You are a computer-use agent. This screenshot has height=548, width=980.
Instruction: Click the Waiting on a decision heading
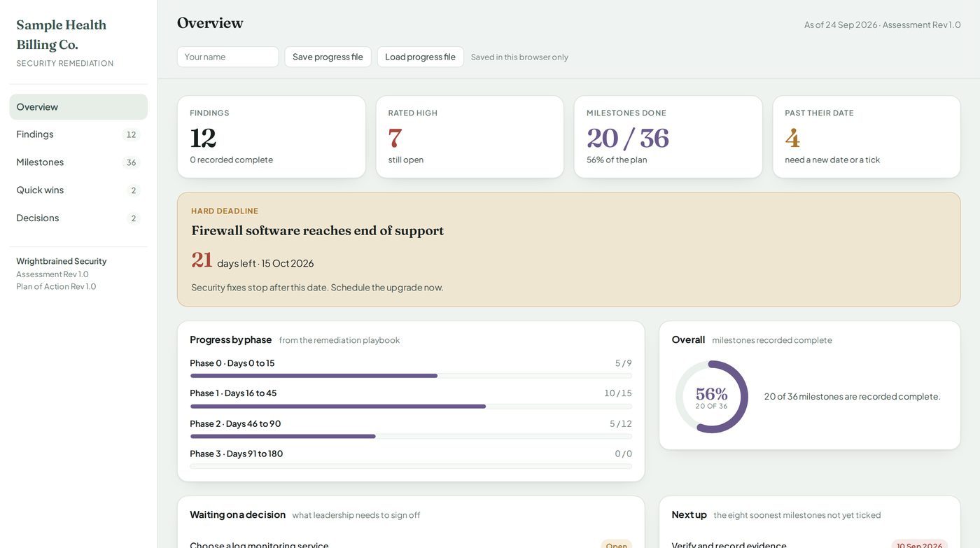click(238, 514)
